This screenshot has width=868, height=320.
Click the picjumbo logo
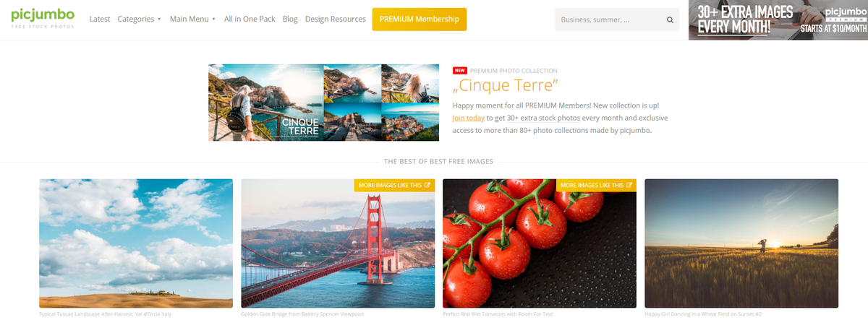tap(43, 18)
